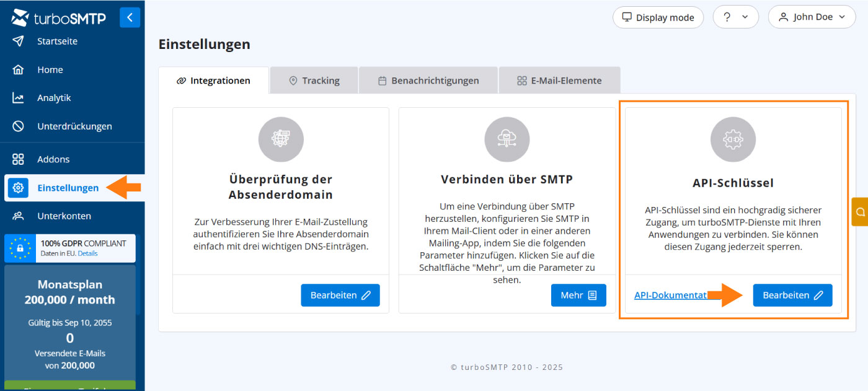Open Startseite in the sidebar

[x=57, y=42]
